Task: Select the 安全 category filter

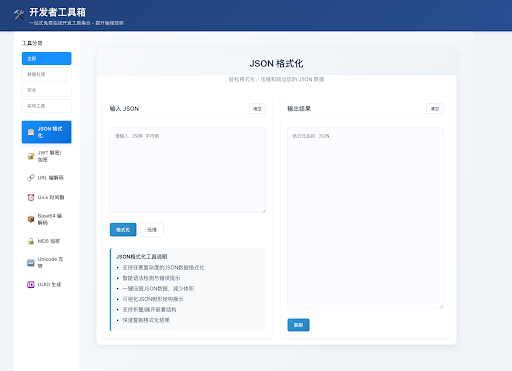Action: point(47,90)
